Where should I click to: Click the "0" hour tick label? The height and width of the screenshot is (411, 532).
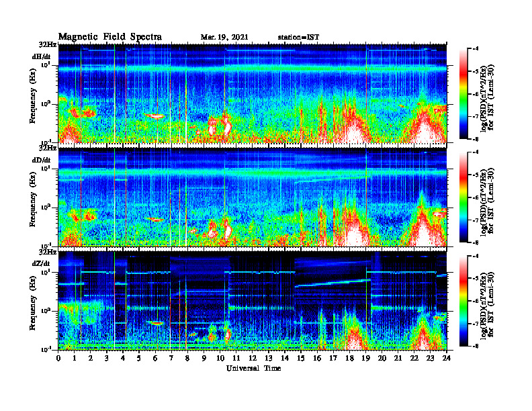point(58,358)
